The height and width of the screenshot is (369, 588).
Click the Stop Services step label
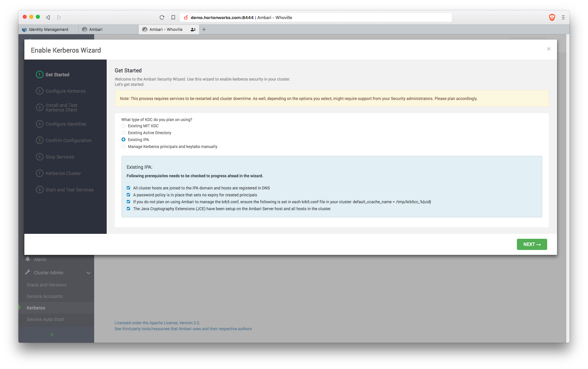pyautogui.click(x=60, y=157)
